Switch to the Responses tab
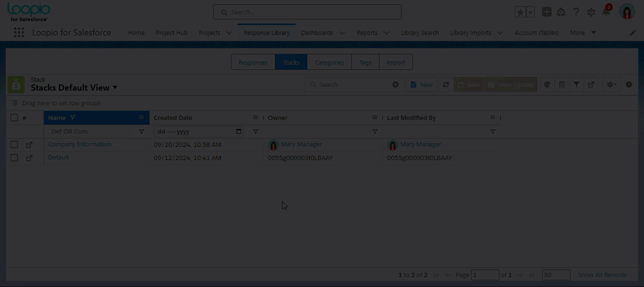The image size is (644, 287). click(253, 62)
